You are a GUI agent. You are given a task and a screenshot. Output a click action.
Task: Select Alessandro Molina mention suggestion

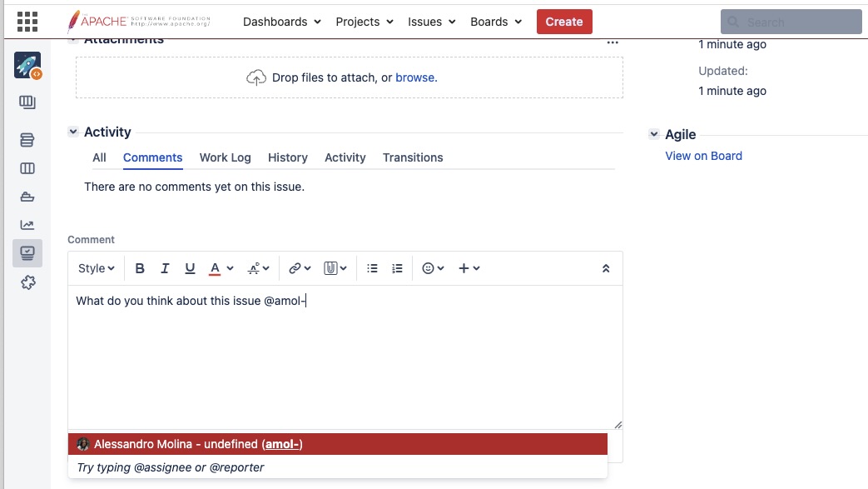(337, 444)
